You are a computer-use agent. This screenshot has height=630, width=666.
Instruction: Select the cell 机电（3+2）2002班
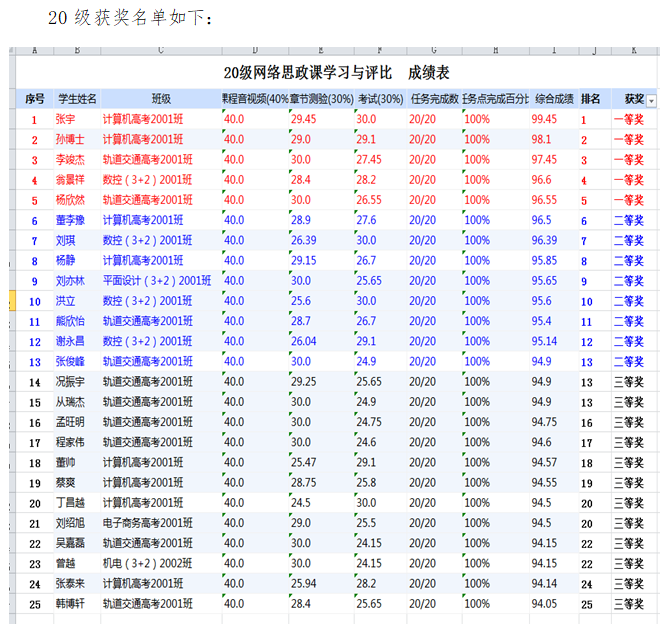150,564
